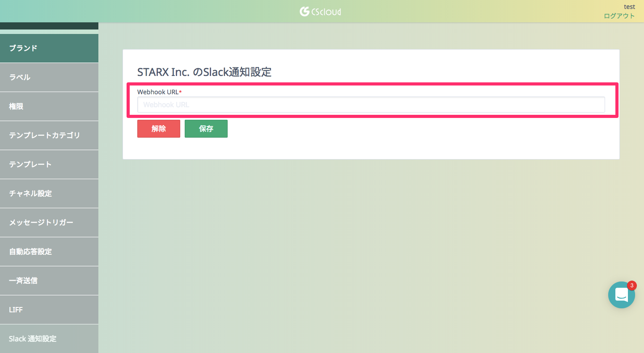Viewport: 644px width, 353px height.
Task: Open 一斉送信 sidebar item
Action: (49, 281)
